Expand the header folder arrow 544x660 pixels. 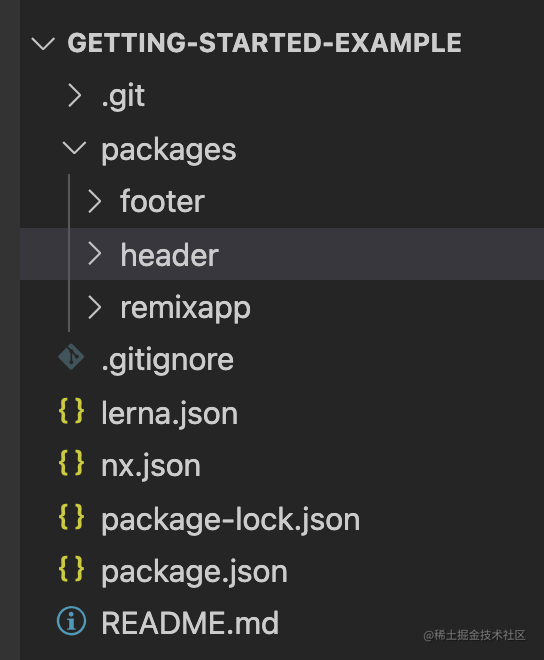[x=94, y=254]
